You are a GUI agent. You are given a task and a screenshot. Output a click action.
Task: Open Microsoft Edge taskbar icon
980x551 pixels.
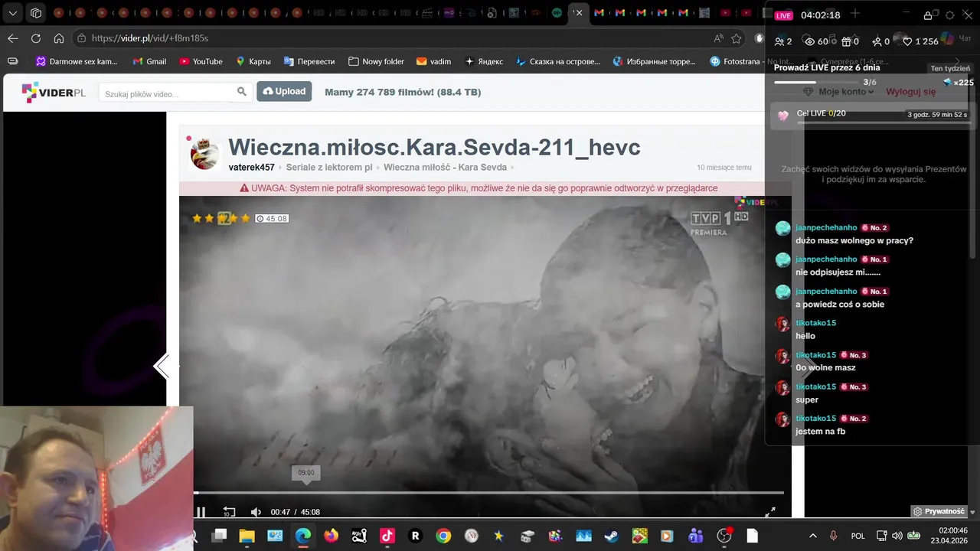click(303, 536)
